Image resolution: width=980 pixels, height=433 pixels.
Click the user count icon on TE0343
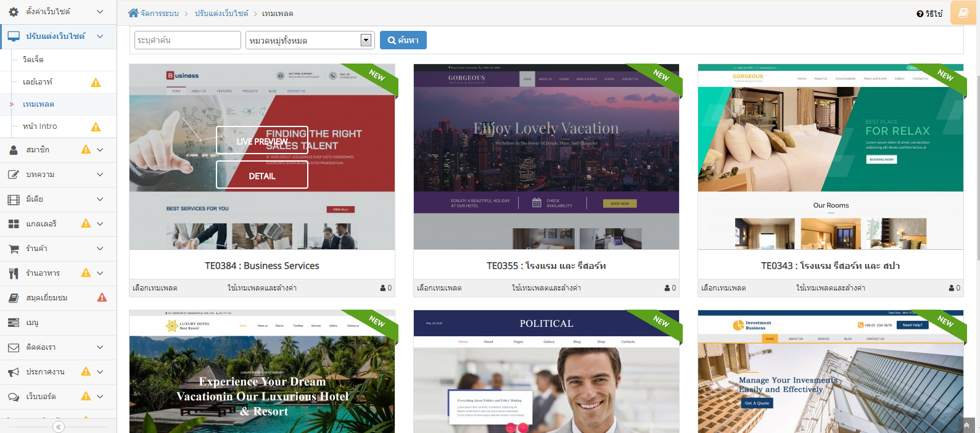click(952, 288)
